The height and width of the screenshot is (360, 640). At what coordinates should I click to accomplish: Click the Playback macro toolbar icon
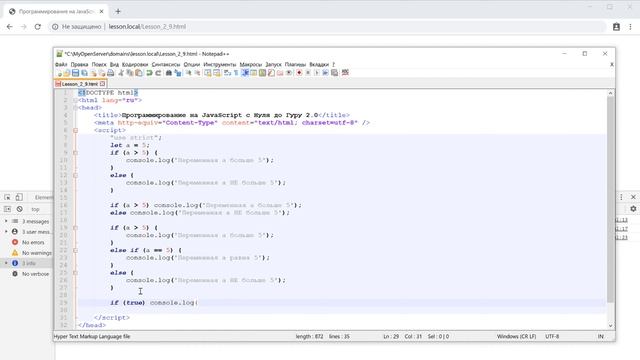[317, 73]
